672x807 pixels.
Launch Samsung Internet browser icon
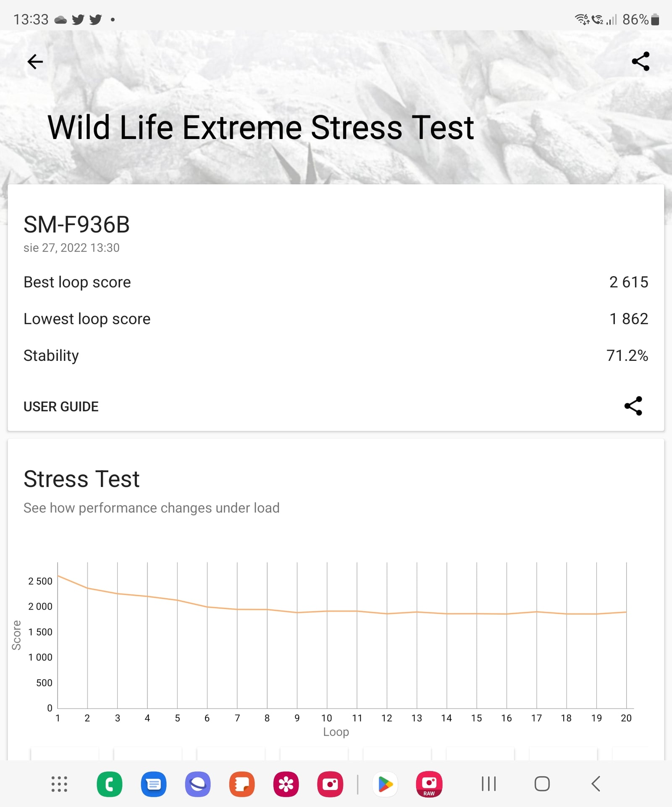198,784
